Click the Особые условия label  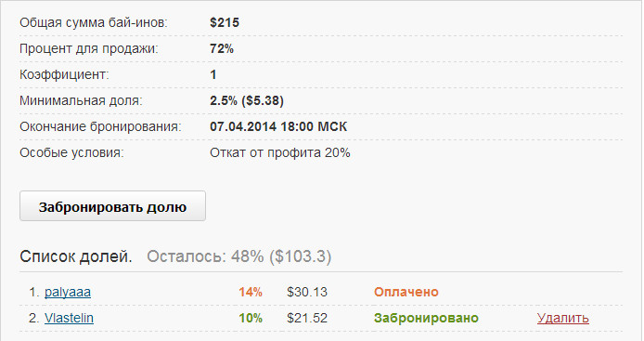[x=71, y=152]
